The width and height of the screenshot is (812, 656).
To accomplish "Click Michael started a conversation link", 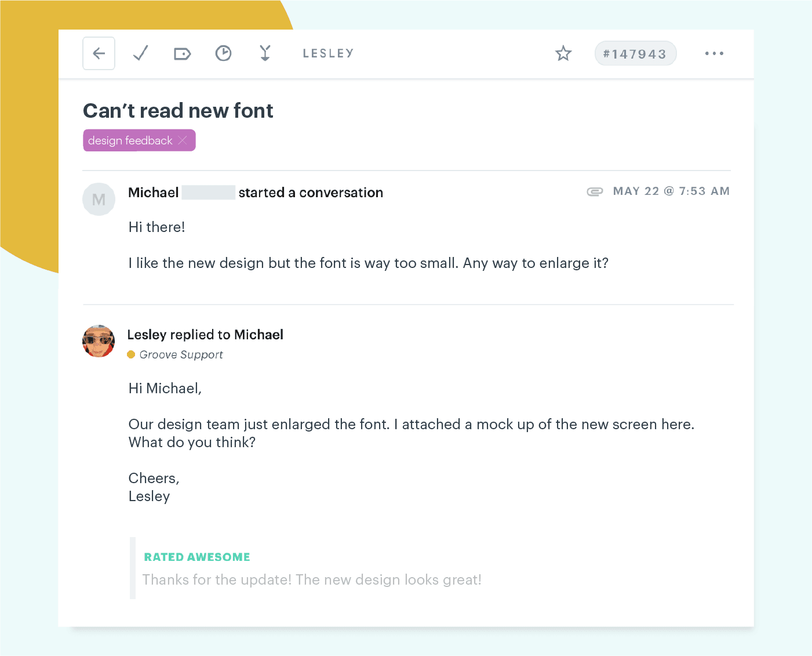I will pos(255,192).
